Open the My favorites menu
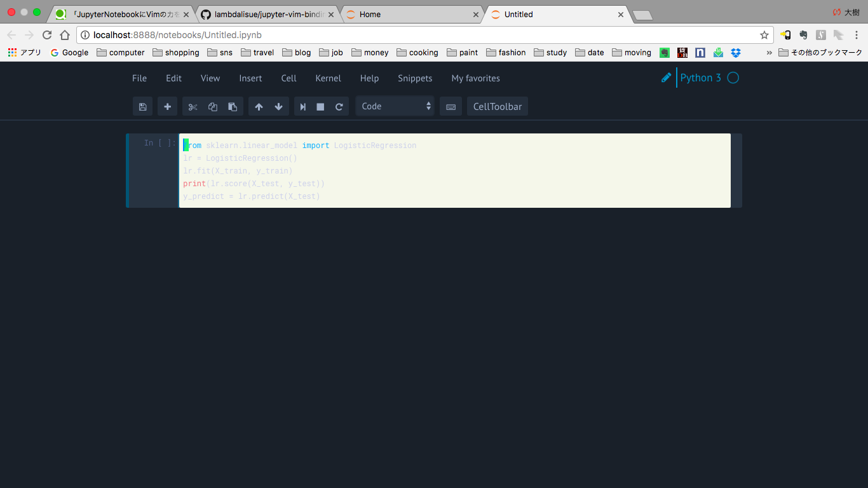Screen dimensions: 868x488 point(475,78)
